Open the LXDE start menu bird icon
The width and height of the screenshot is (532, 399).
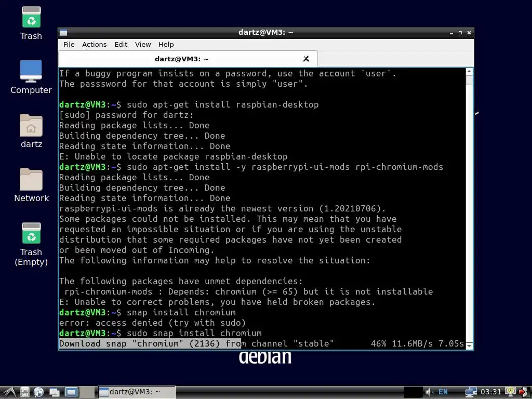coord(9,392)
